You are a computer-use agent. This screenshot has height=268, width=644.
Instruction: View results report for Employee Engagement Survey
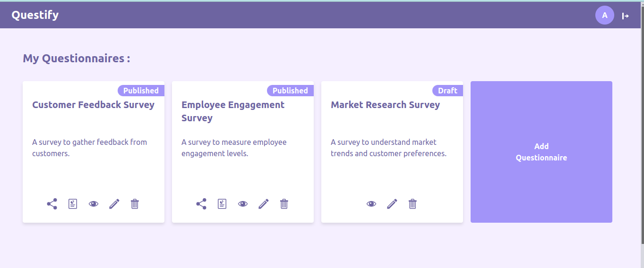point(222,204)
